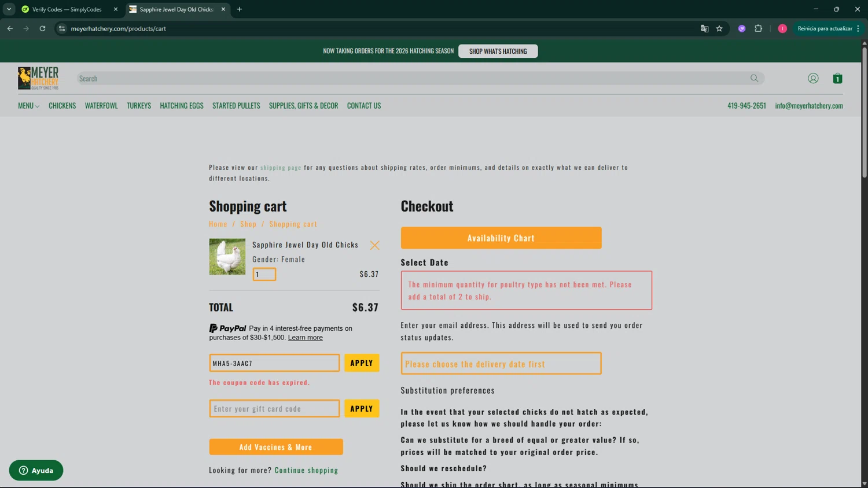The width and height of the screenshot is (868, 488).
Task: Open the user account icon
Action: click(x=813, y=78)
